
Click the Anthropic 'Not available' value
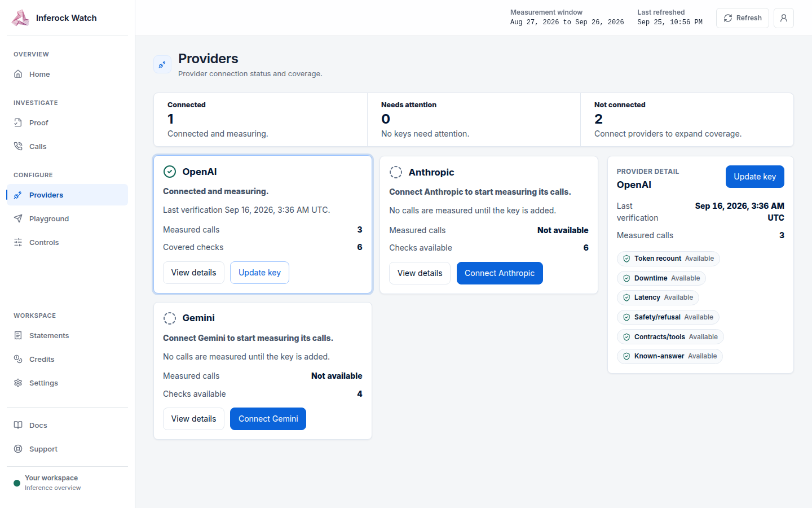563,230
